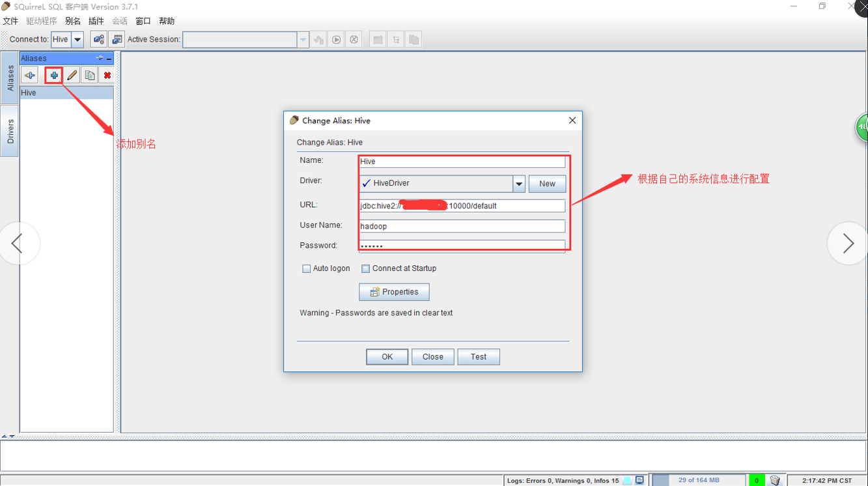The width and height of the screenshot is (868, 486).
Task: Click the left navigation arrow
Action: coord(18,244)
